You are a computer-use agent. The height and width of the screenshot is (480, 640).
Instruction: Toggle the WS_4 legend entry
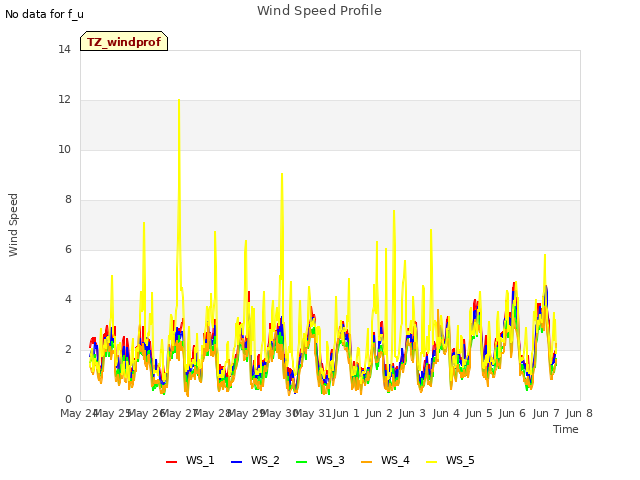[x=385, y=460]
